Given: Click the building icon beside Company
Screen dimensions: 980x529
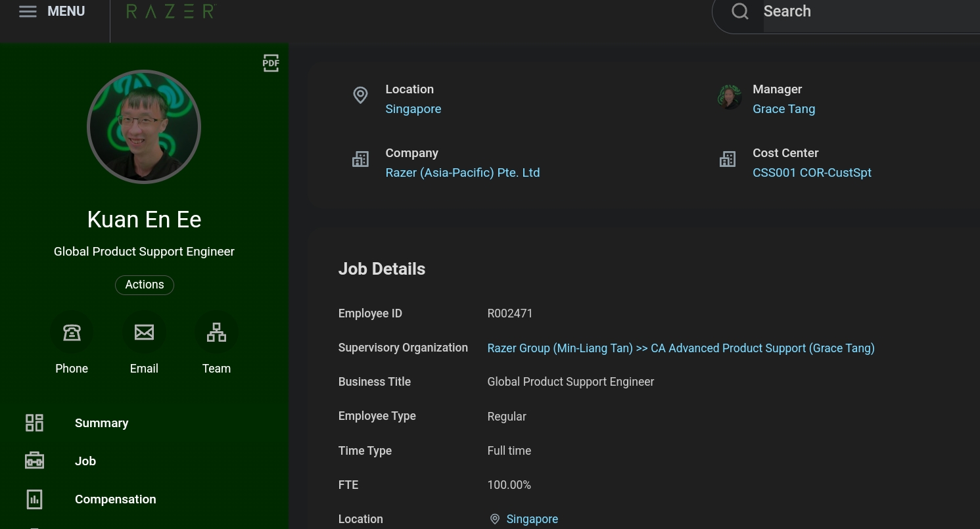Looking at the screenshot, I should 360,159.
